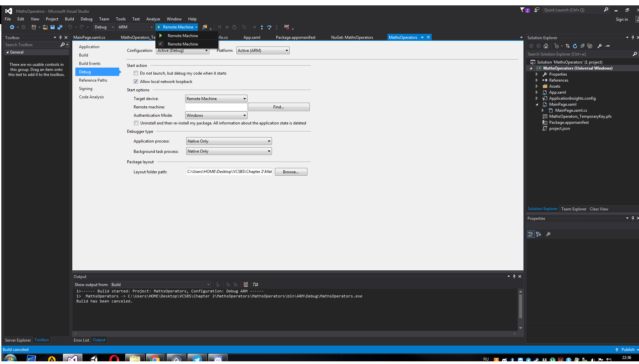Click the Save All toolbar icon
The width and height of the screenshot is (639, 364).
(60, 27)
